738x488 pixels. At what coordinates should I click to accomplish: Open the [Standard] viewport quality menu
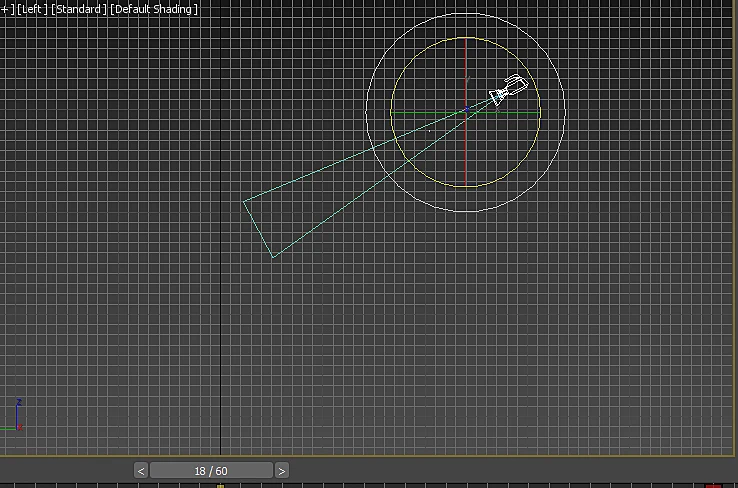79,9
